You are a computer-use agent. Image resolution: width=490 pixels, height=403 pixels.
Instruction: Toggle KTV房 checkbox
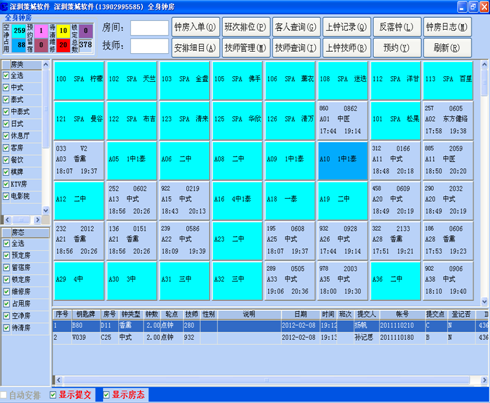[6, 184]
